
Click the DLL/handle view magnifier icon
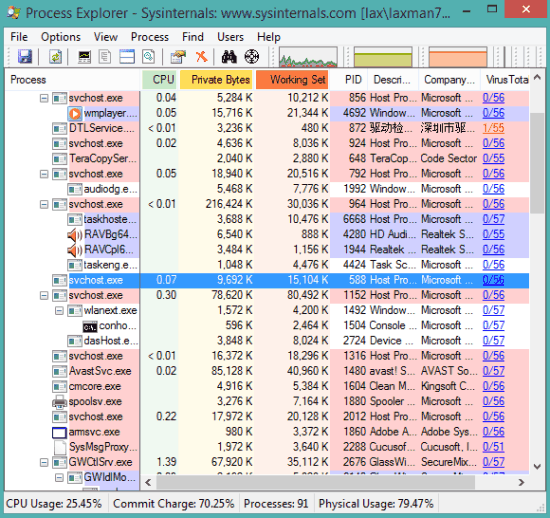pos(148,56)
